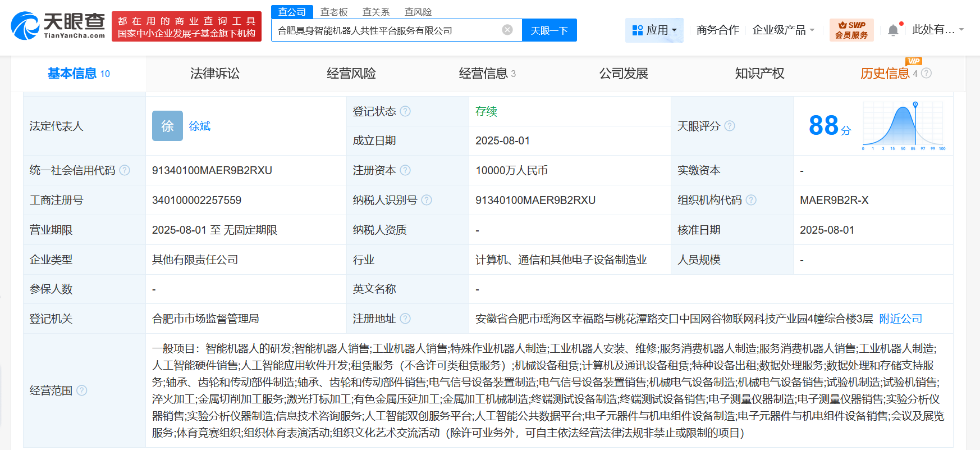Open the user account dropdown
The height and width of the screenshot is (450, 980).
click(937, 30)
